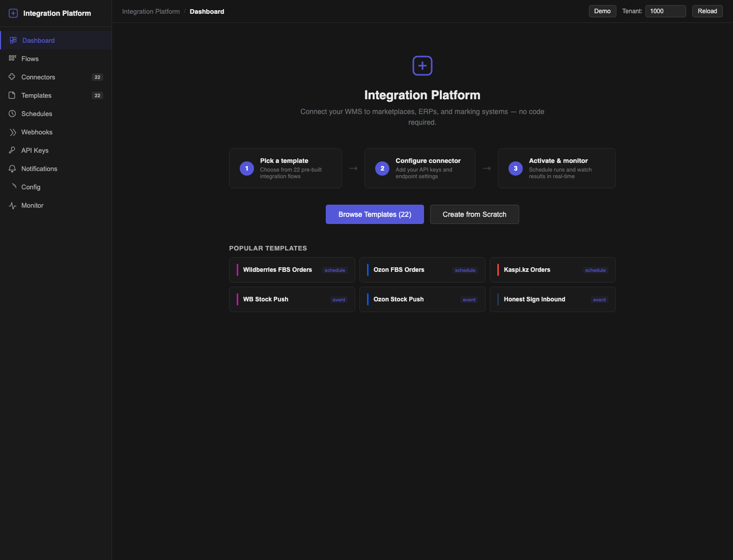Click the Popular Templates section heading
This screenshot has width=733, height=560.
click(268, 248)
